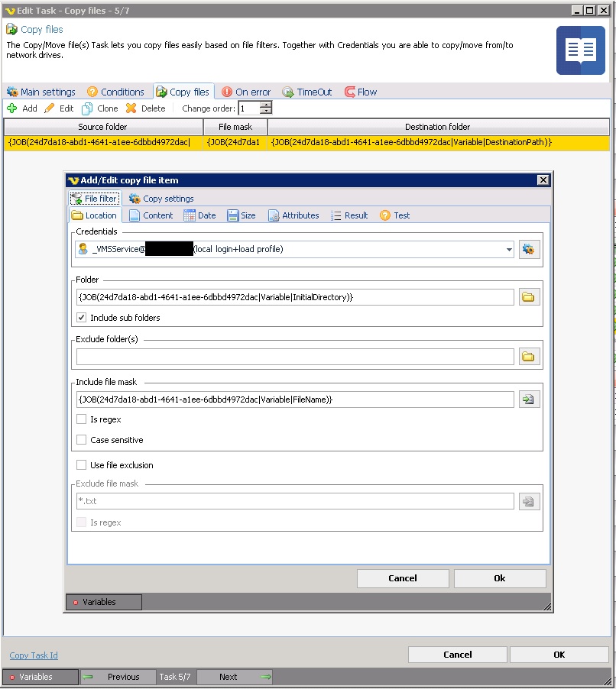Browse for Folder using folder icon
Viewport: 616px width, 689px height.
pyautogui.click(x=530, y=297)
